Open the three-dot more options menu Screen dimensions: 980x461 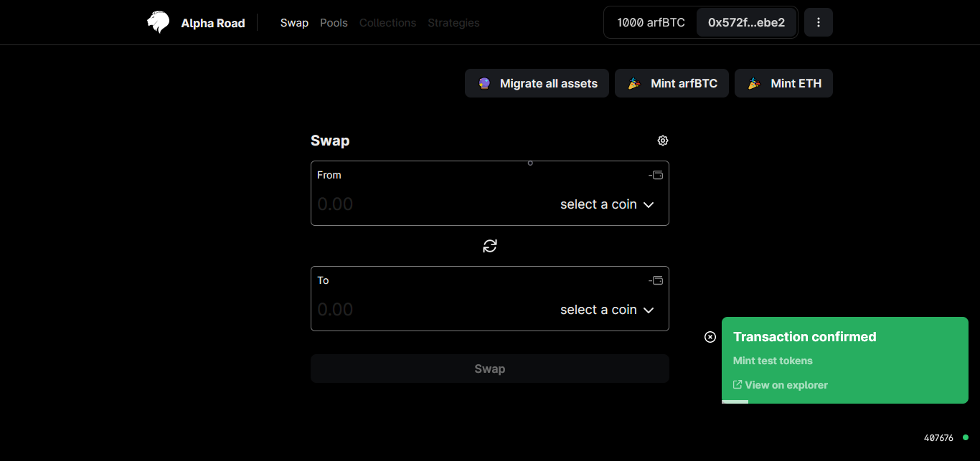point(819,22)
